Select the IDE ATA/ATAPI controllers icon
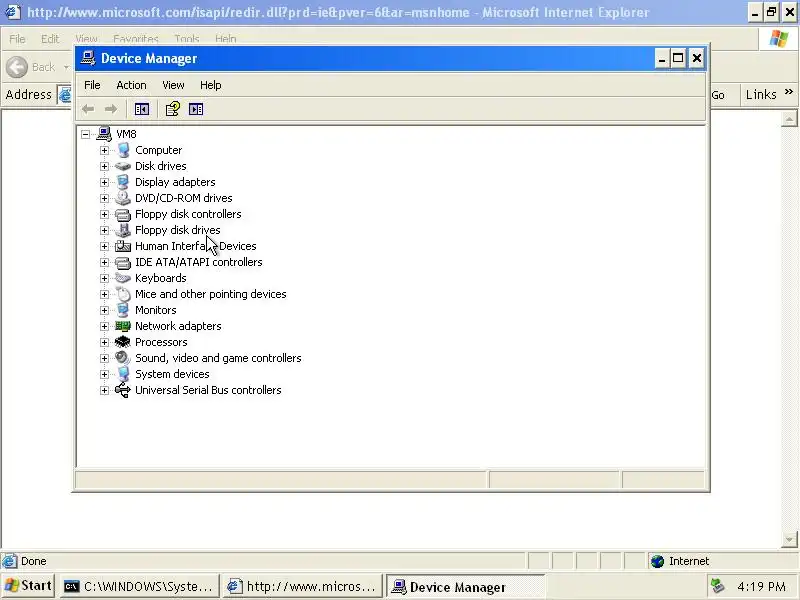This screenshot has width=800, height=600. [123, 262]
